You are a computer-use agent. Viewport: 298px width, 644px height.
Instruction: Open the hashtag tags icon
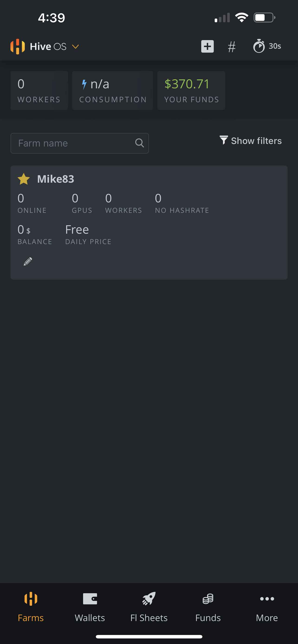coord(232,47)
